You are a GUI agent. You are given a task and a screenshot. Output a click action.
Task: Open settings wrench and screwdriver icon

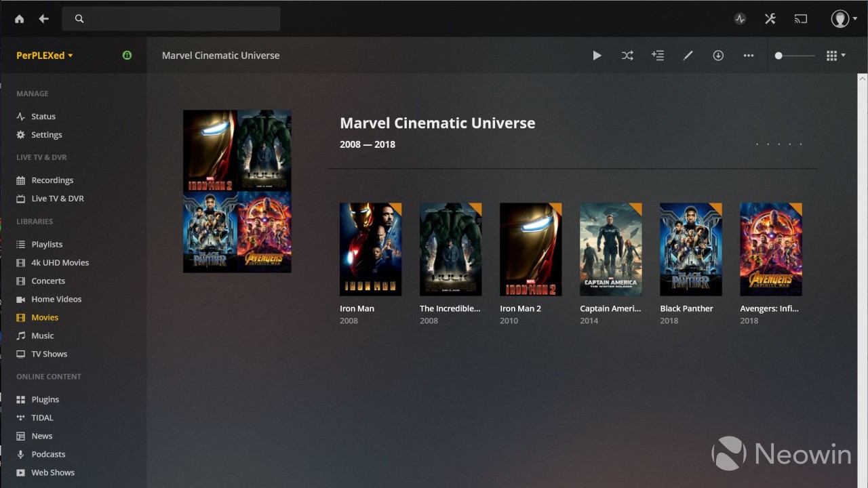[770, 19]
